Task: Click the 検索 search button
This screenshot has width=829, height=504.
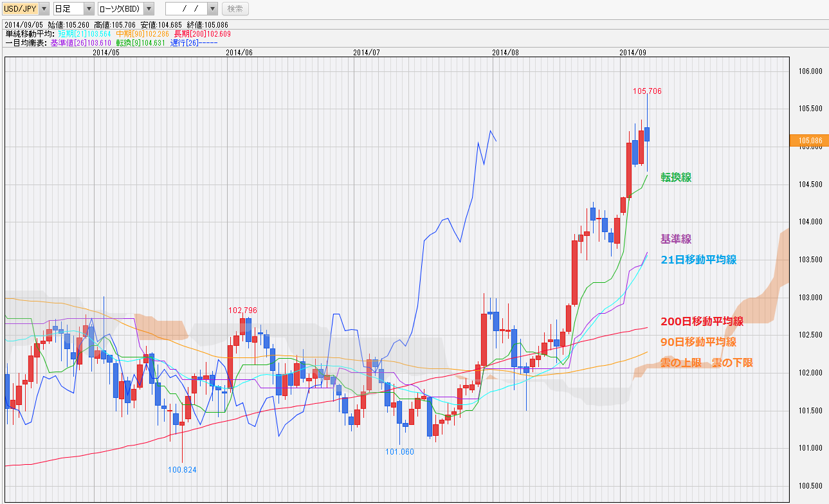Action: click(235, 9)
